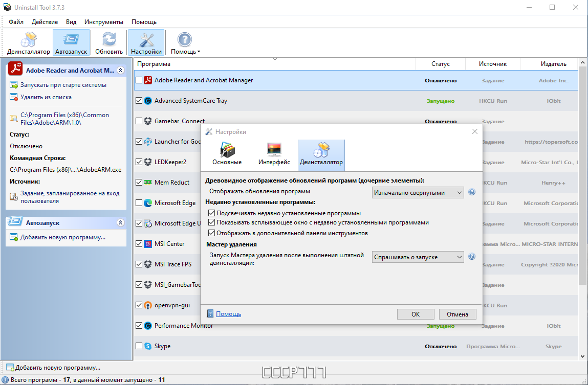Click the Обновить refresh icon
Viewport: 588px width, 385px height.
[x=109, y=43]
